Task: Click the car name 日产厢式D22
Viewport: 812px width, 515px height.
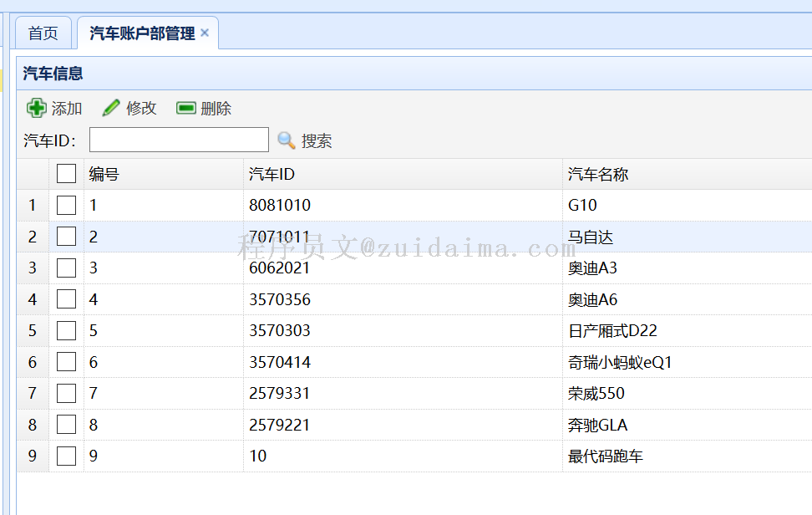Action: tap(612, 331)
